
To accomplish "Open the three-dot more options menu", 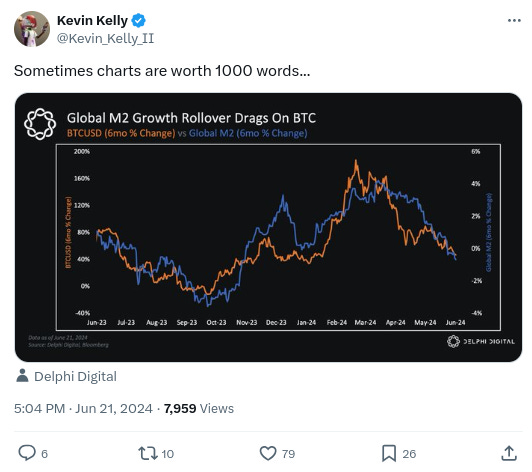I will 514,21.
